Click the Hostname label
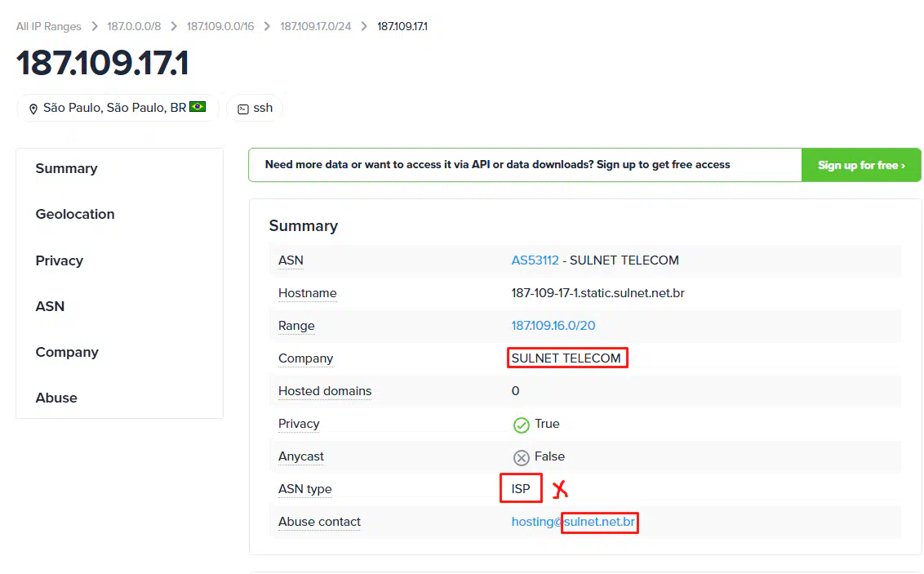Image resolution: width=924 pixels, height=574 pixels. [308, 293]
